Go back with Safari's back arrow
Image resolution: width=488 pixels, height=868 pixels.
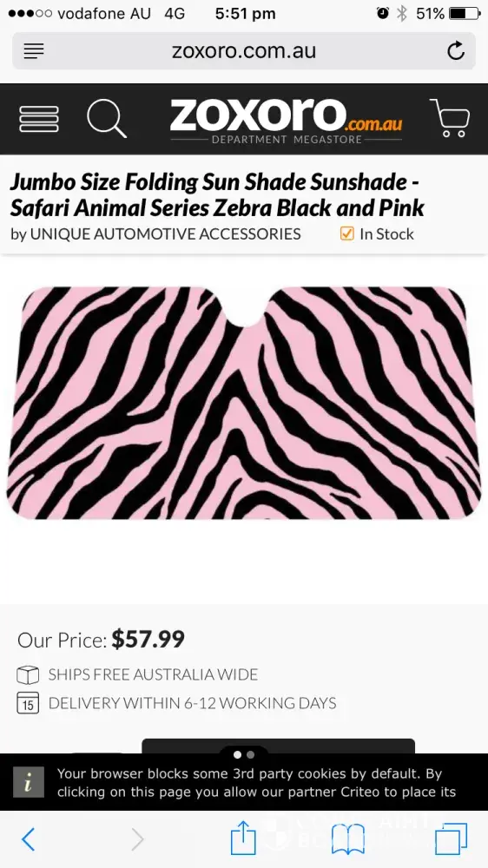[29, 839]
